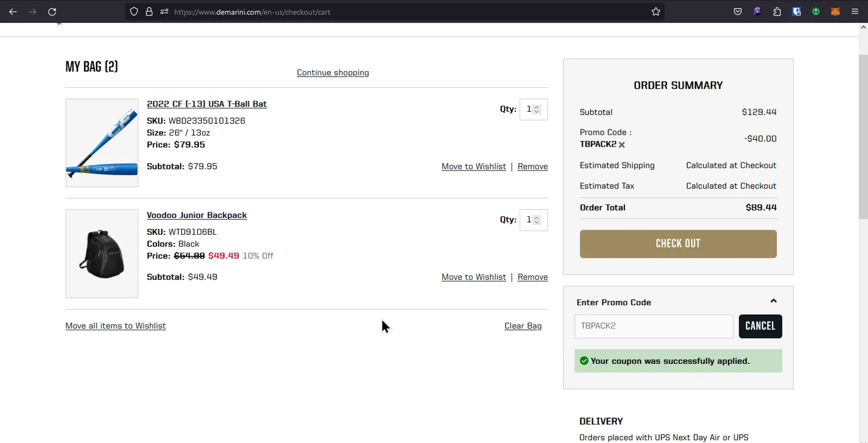Click the Bitwarden extension icon
The image size is (868, 443).
click(x=797, y=12)
